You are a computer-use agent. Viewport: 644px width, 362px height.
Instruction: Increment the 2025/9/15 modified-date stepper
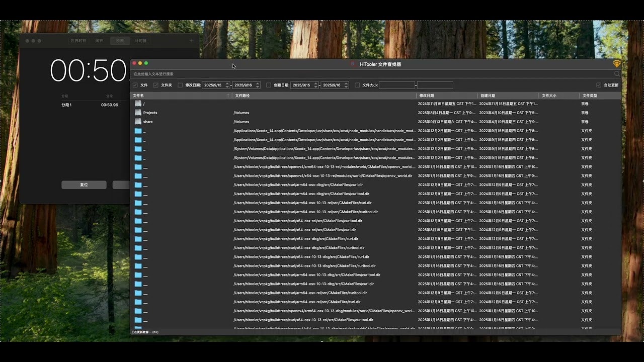pyautogui.click(x=227, y=83)
